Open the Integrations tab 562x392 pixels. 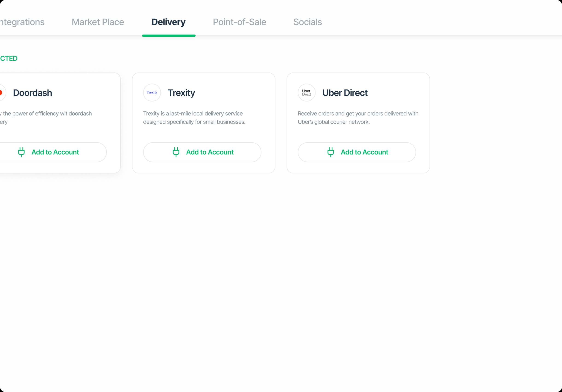tap(22, 22)
